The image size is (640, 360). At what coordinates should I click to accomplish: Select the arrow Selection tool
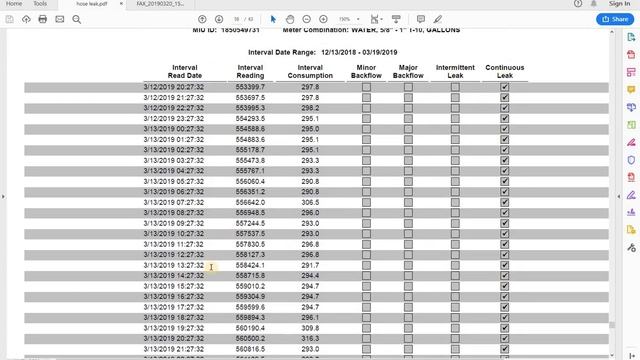click(273, 19)
